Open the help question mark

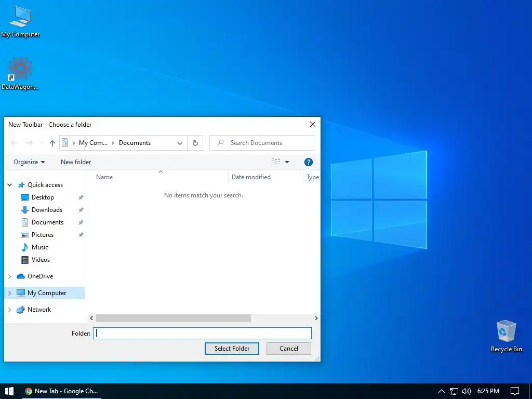point(309,162)
